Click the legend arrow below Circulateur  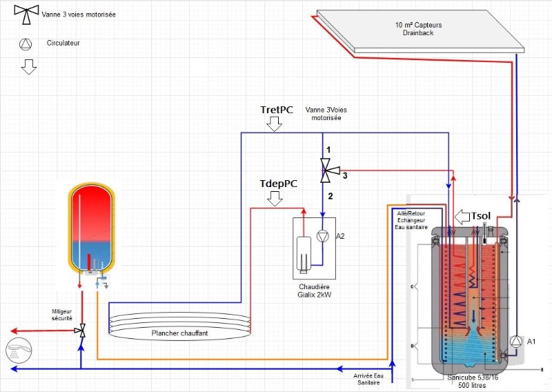click(x=29, y=67)
